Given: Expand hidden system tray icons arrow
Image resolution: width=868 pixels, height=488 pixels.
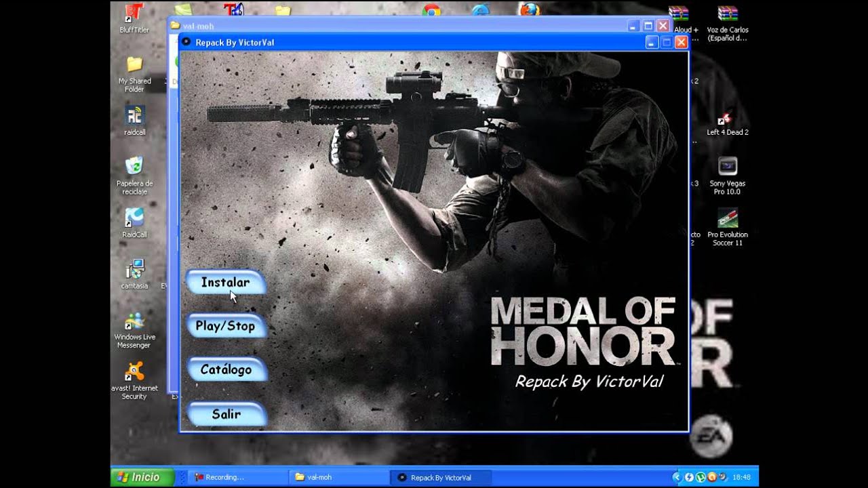Looking at the screenshot, I should tap(676, 477).
